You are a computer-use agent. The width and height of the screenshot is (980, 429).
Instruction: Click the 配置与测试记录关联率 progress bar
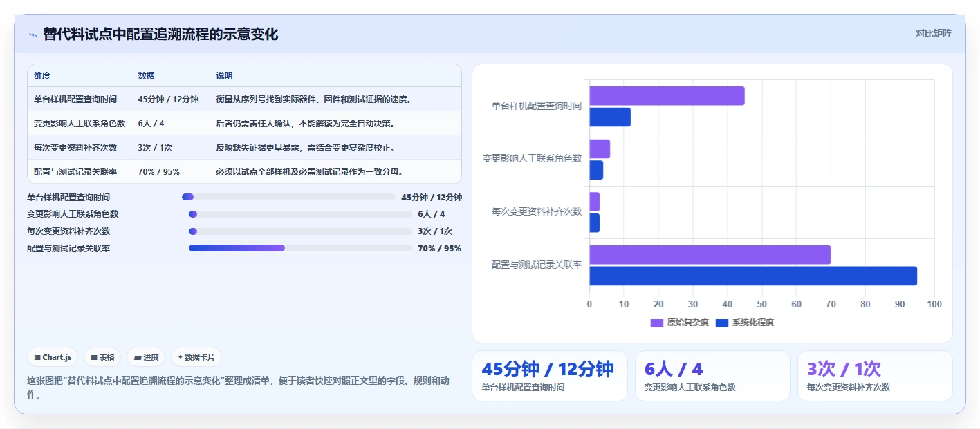pyautogui.click(x=300, y=248)
